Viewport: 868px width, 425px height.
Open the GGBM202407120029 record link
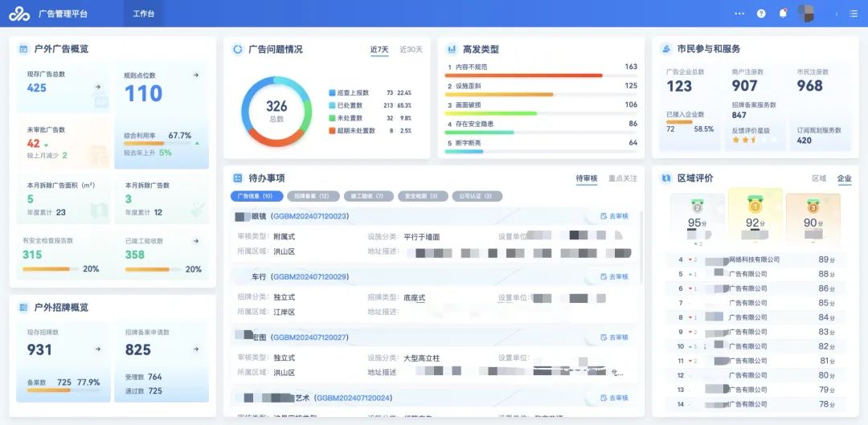coord(309,276)
